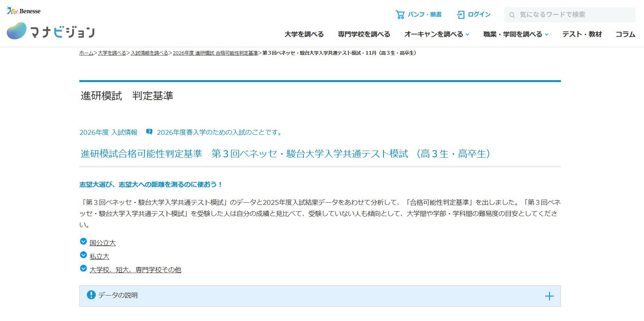The height and width of the screenshot is (321, 644).
Task: Jump to the 私立大 section link
Action: point(99,256)
